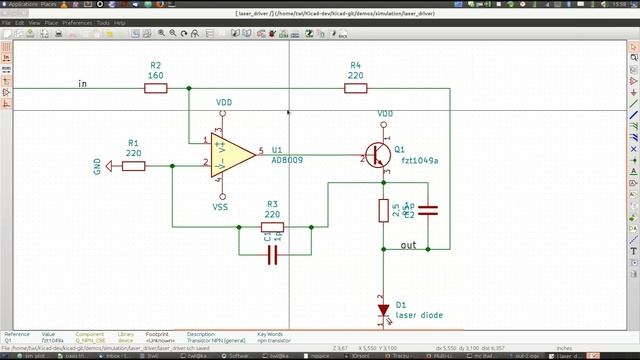
Task: Toggle grid visibility in left toolbar
Action: coord(6,47)
